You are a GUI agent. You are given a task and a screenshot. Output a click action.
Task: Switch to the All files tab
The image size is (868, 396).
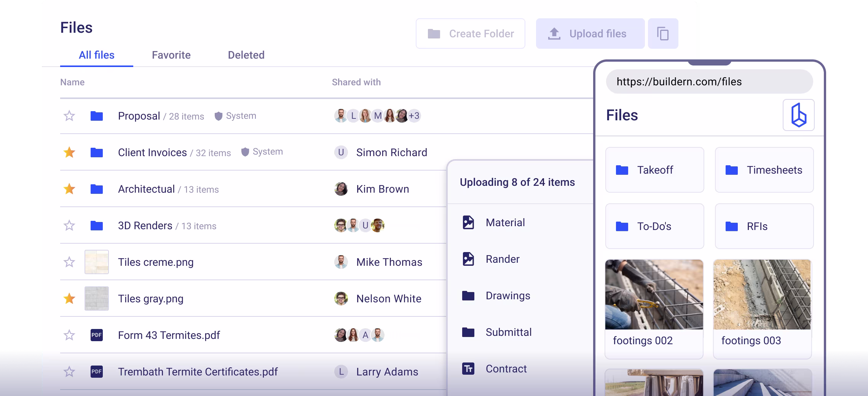point(97,55)
